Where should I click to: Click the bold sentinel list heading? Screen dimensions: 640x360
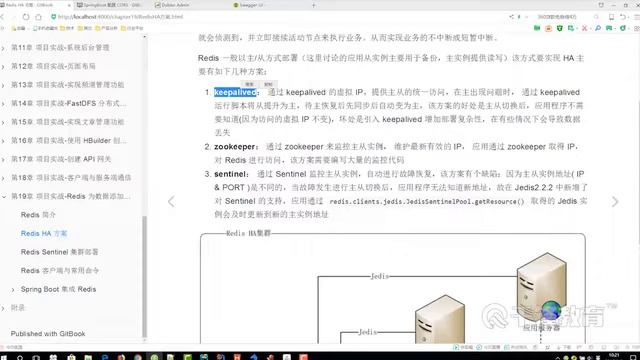231,174
